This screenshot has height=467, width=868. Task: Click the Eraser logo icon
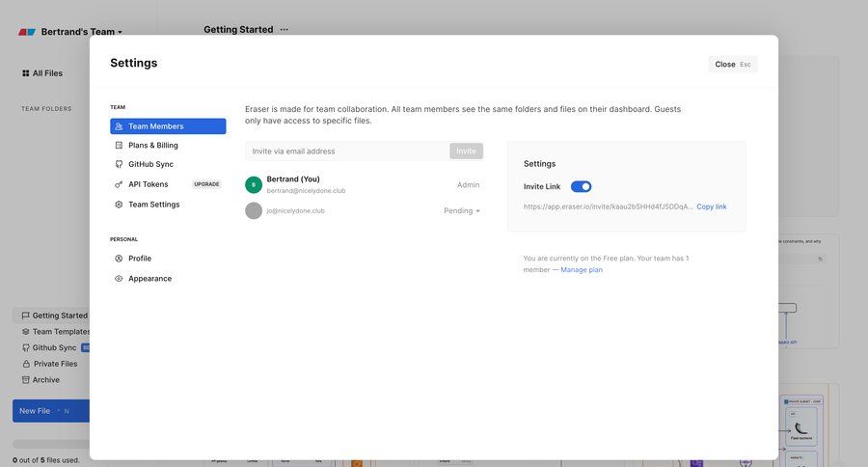point(27,32)
